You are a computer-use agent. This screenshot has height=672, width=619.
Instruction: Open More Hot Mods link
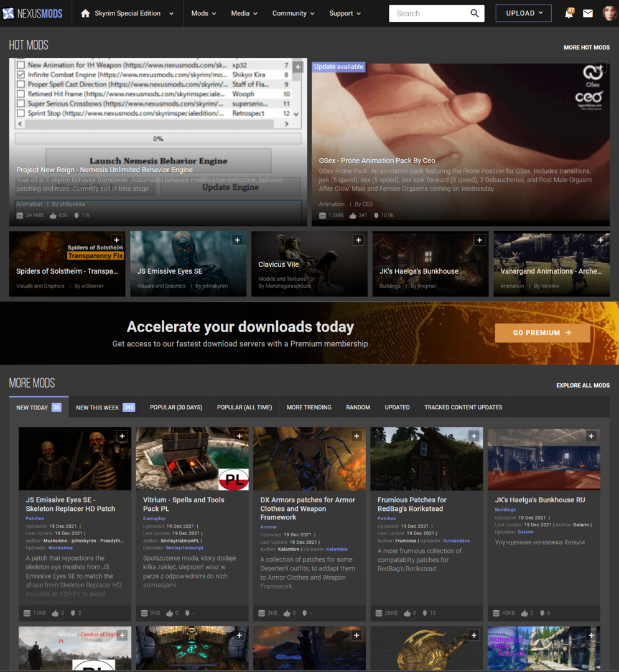pos(587,47)
